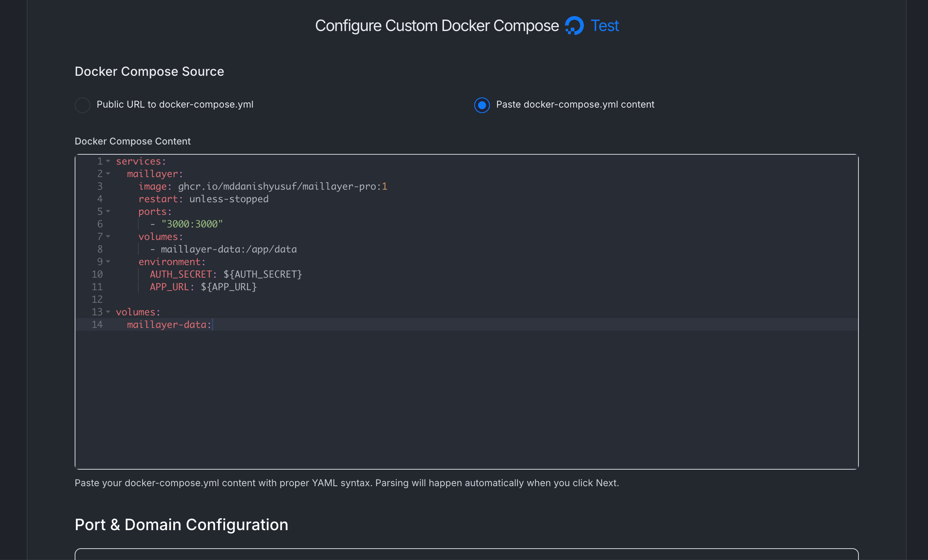This screenshot has height=560, width=928.
Task: Collapse the line 13 volumes block
Action: click(x=108, y=312)
